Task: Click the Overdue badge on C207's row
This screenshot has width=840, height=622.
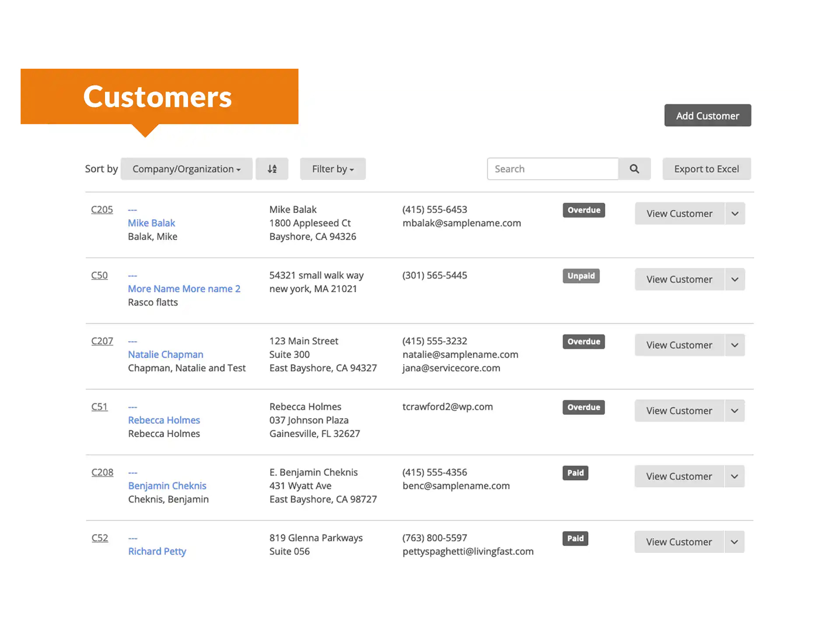Action: (584, 342)
